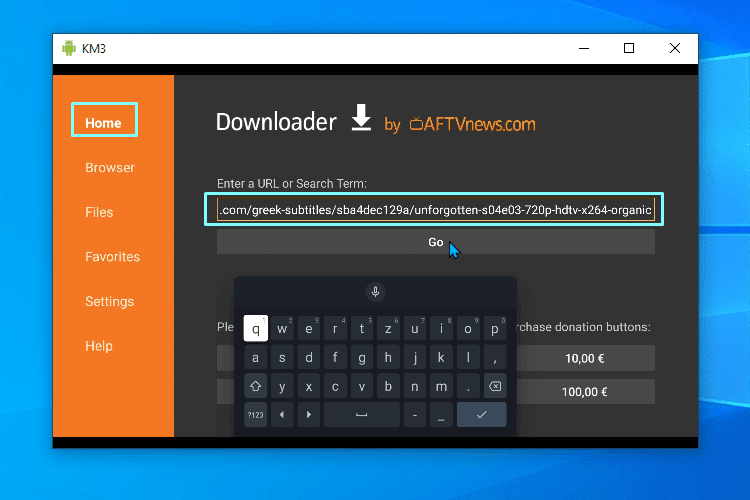
Task: Tap the a key
Action: click(x=255, y=357)
